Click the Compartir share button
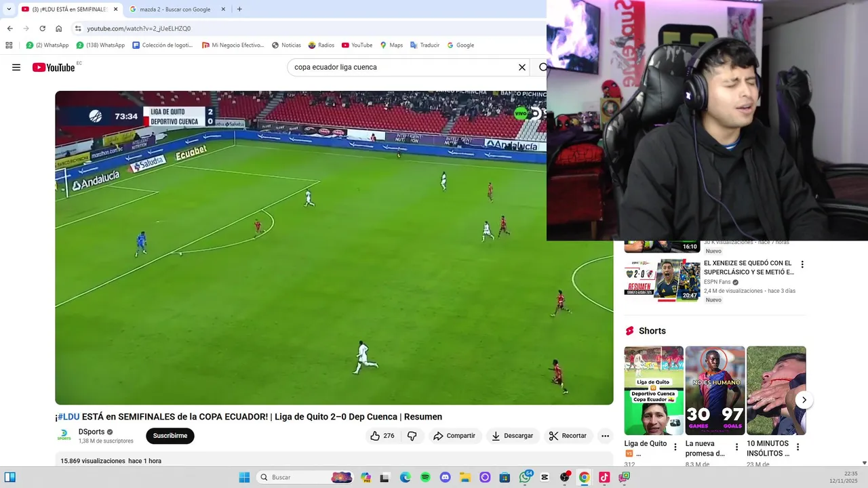Viewport: 868px width, 488px height. (454, 436)
